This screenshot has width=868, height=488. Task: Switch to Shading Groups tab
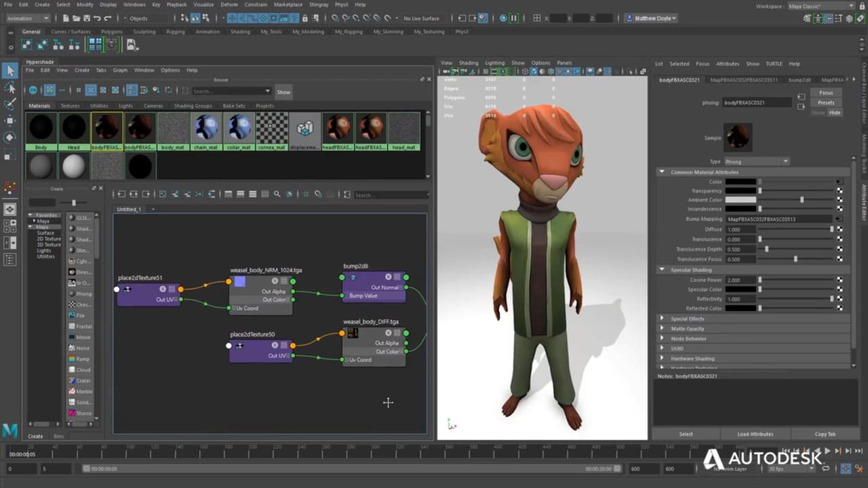[193, 106]
